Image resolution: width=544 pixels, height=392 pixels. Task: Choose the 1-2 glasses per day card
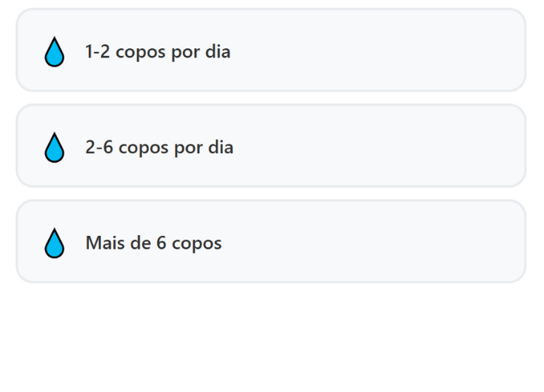(x=270, y=51)
